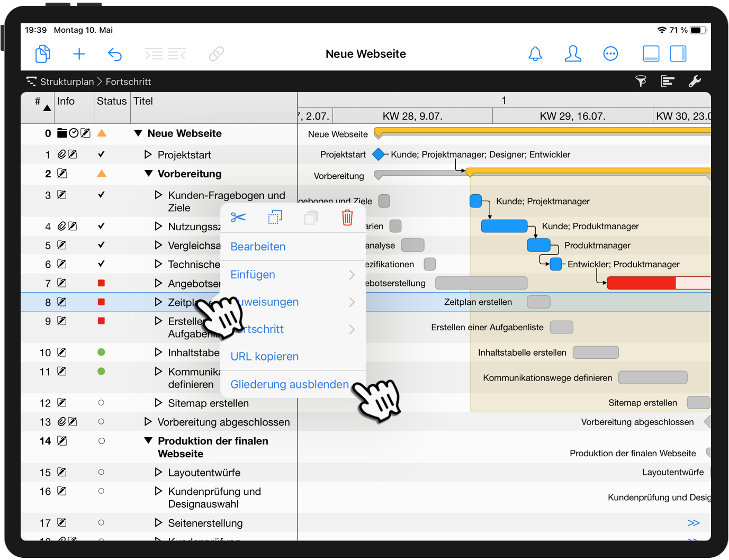Viewport: 729px width, 560px height.
Task: Undo the last action
Action: (115, 53)
